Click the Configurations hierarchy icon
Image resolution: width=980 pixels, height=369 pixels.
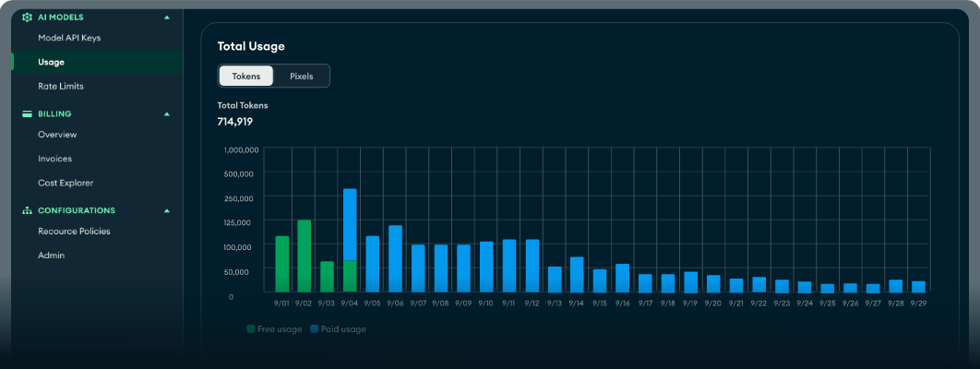pyautogui.click(x=27, y=210)
